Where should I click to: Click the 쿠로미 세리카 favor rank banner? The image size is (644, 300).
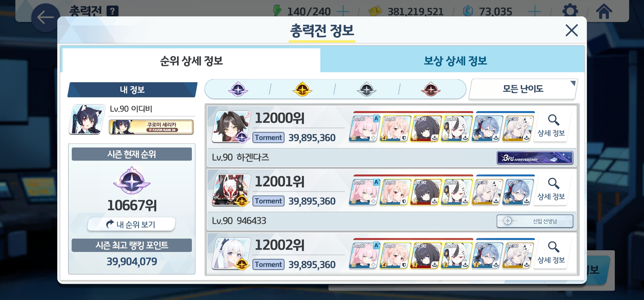[x=151, y=127]
